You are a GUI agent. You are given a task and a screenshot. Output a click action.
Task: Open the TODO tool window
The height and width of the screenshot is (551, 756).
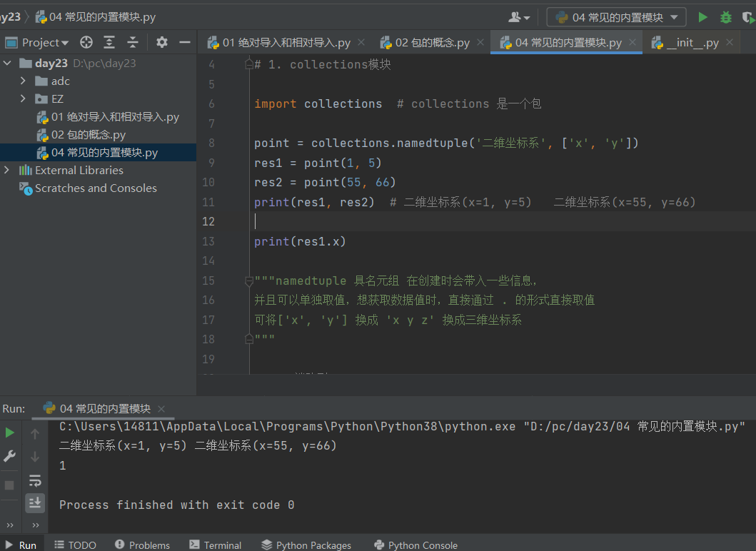pyautogui.click(x=75, y=545)
